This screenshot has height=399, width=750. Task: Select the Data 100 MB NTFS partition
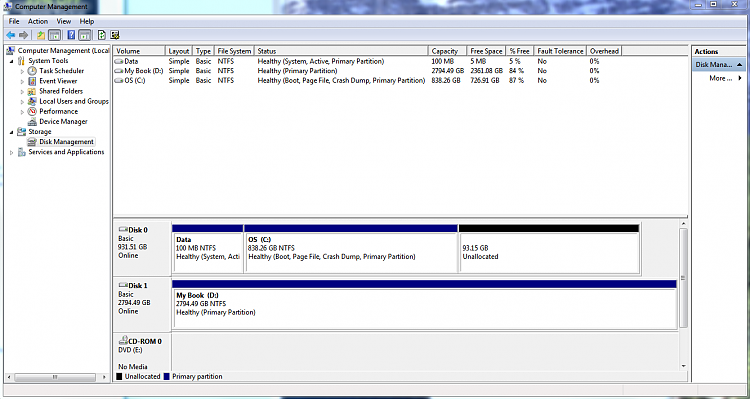point(208,249)
